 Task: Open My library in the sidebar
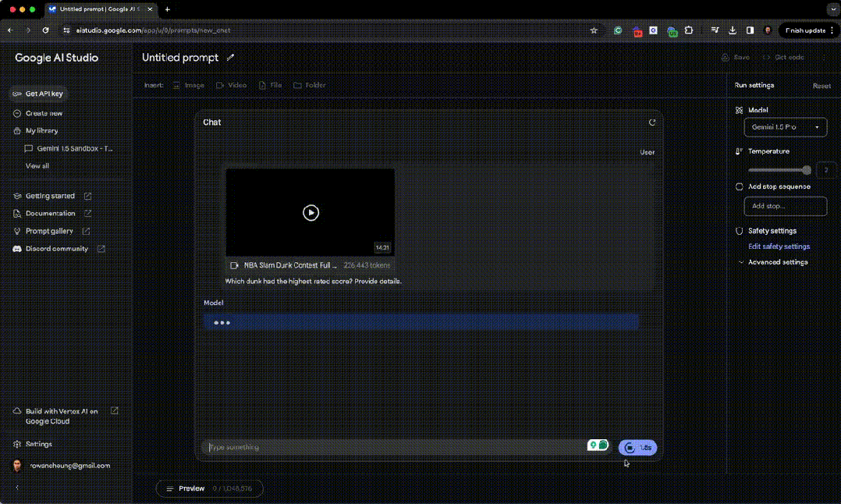(x=41, y=131)
